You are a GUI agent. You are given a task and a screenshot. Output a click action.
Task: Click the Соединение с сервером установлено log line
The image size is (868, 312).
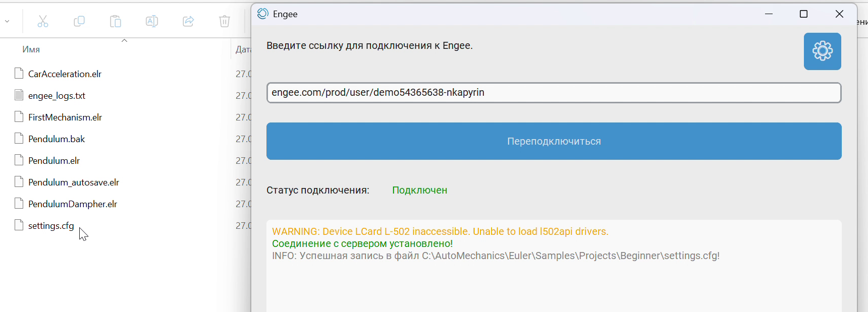pos(362,243)
